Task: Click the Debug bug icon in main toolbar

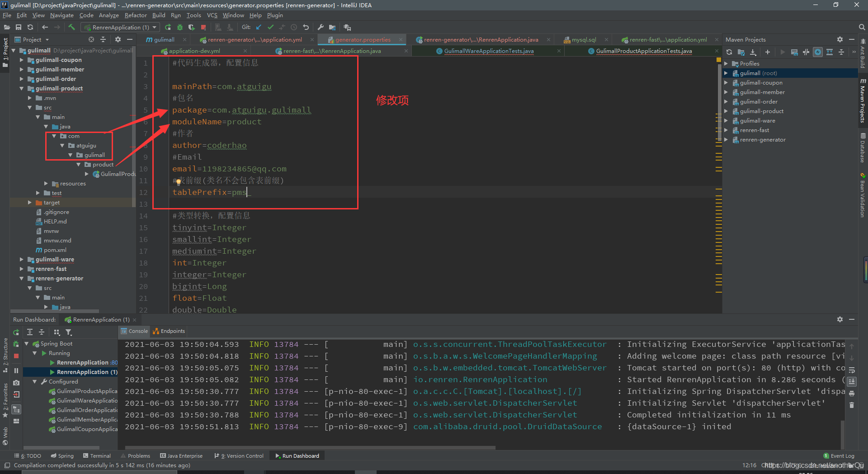Action: [179, 27]
